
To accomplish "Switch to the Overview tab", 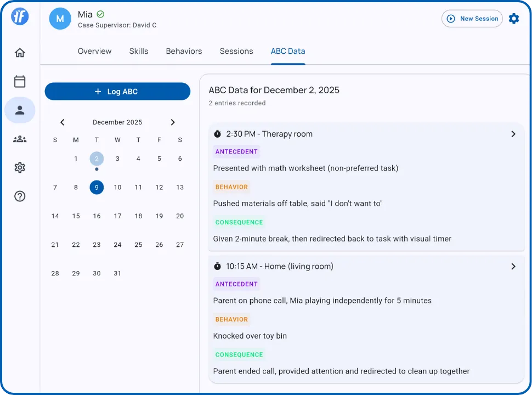I will (94, 51).
